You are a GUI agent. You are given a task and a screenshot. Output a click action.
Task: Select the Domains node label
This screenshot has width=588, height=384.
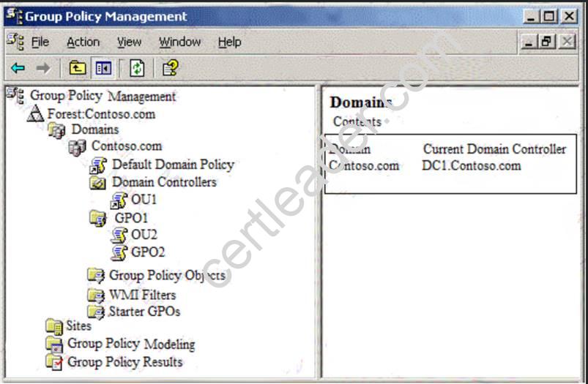pyautogui.click(x=95, y=129)
